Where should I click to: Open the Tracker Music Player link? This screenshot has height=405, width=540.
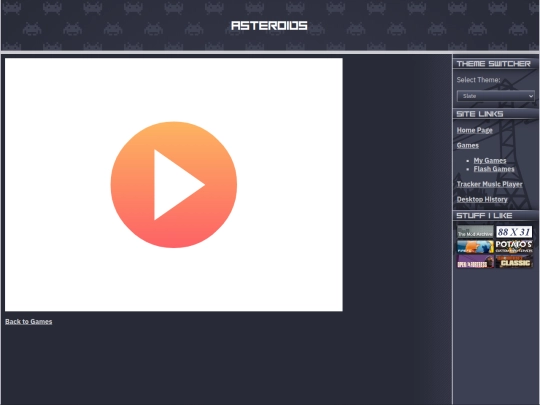(x=489, y=184)
